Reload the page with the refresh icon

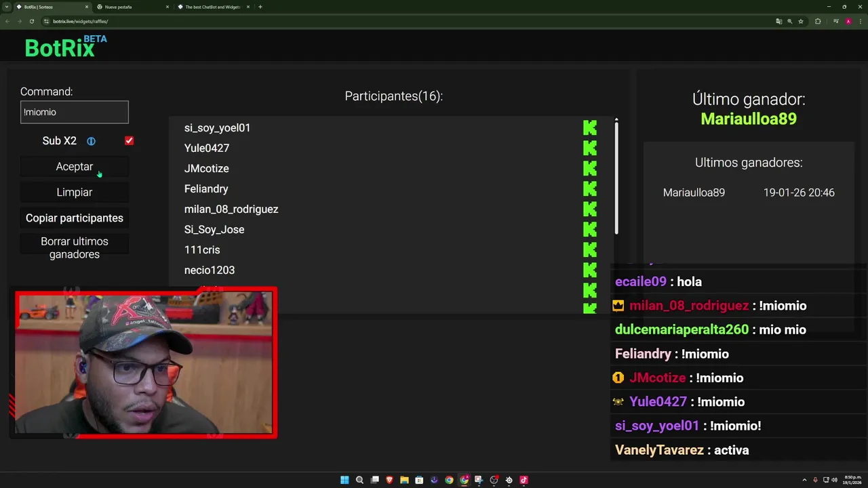pyautogui.click(x=31, y=21)
